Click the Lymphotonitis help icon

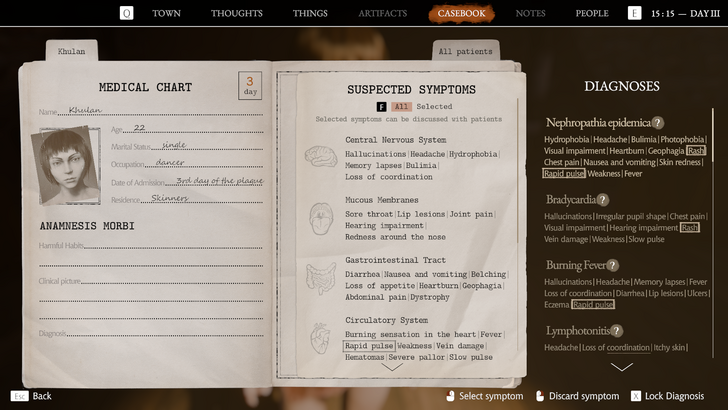616,331
